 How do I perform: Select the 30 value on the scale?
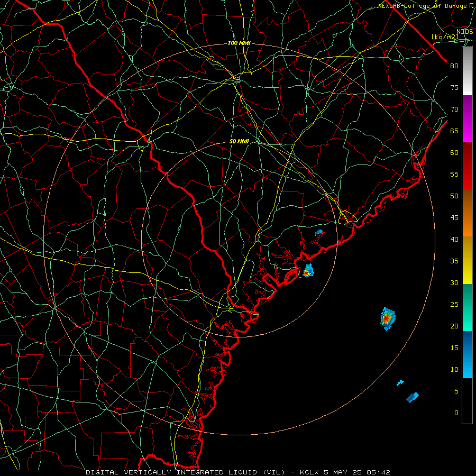point(454,283)
